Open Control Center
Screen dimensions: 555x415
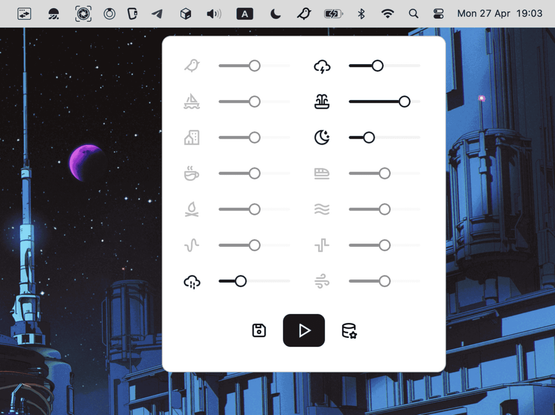tap(438, 14)
